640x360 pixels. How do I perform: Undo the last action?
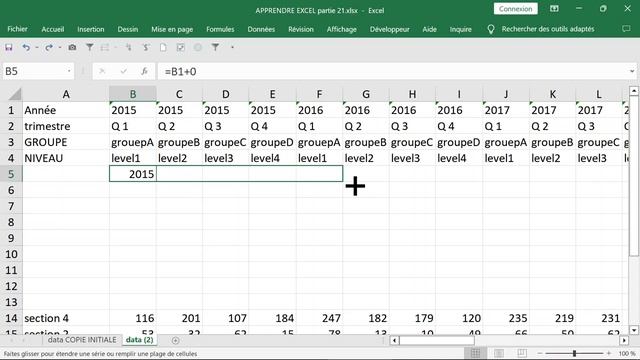(x=26, y=48)
